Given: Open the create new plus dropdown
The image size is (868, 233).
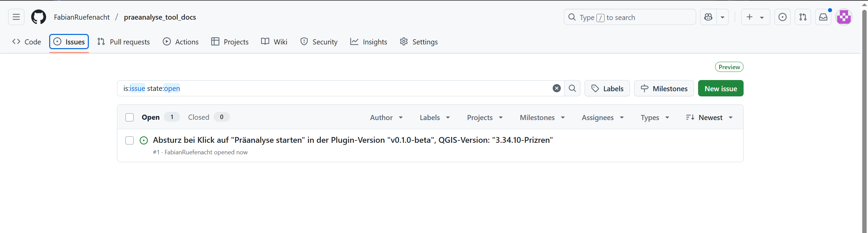Looking at the screenshot, I should (x=755, y=17).
